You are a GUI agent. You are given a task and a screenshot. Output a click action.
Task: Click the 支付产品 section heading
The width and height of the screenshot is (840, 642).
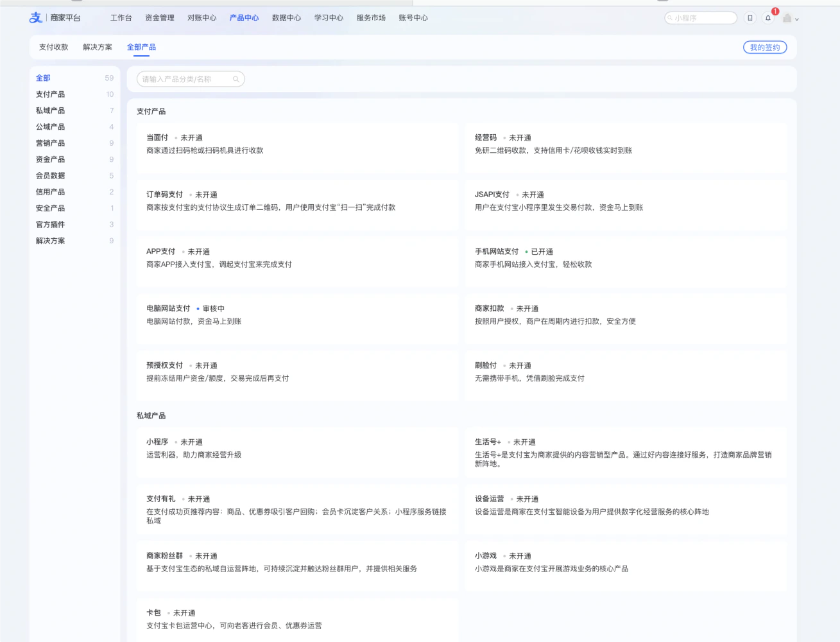pyautogui.click(x=151, y=112)
